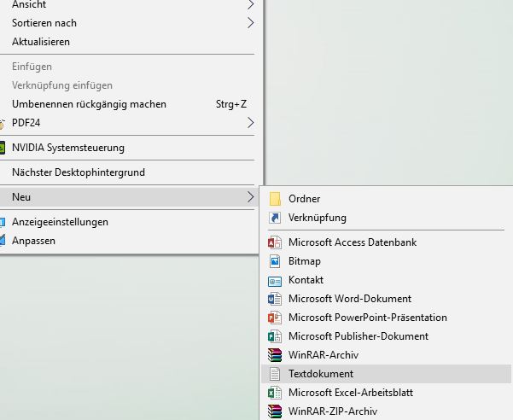
Task: Click the WinRAR-Archiv books icon
Action: click(275, 355)
